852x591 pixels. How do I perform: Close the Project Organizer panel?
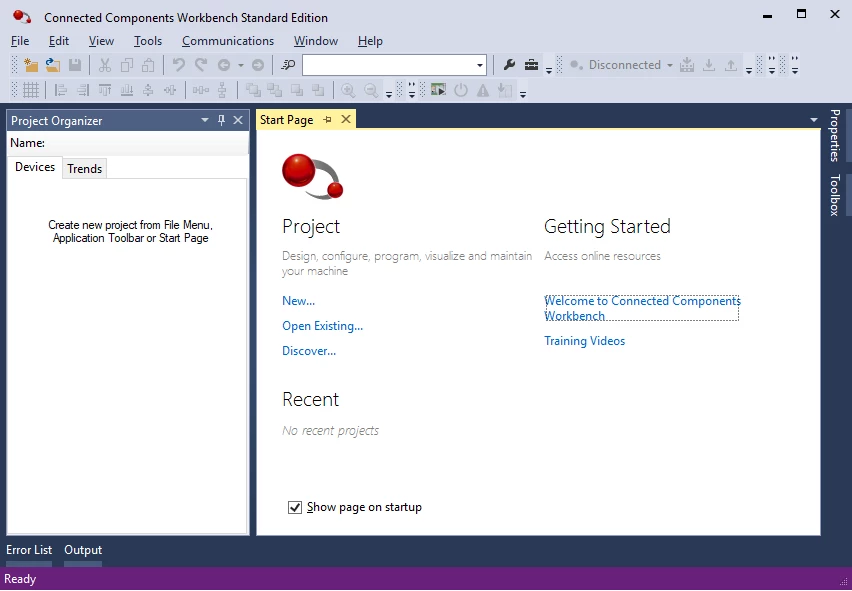point(238,120)
